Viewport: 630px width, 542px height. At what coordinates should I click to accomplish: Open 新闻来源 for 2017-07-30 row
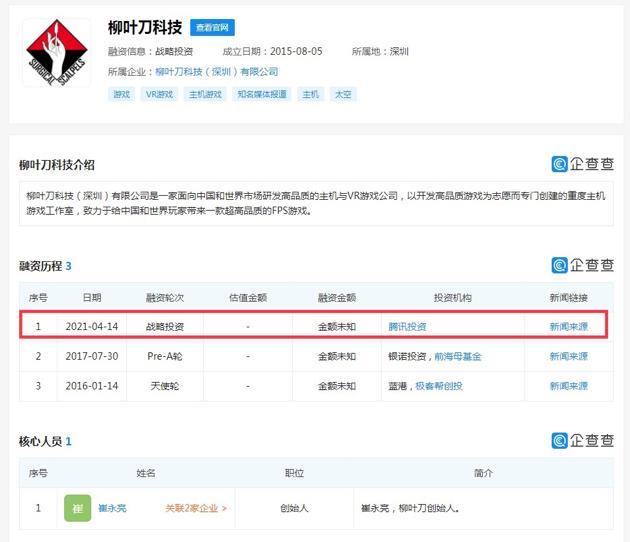click(x=569, y=356)
